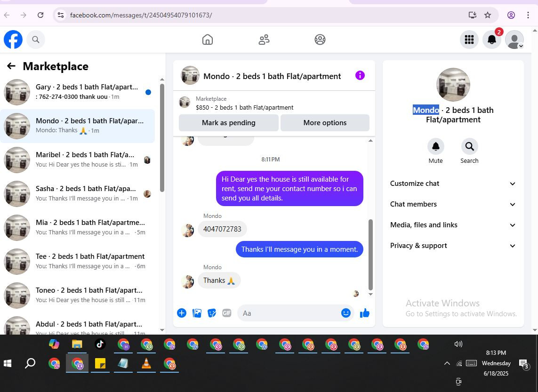538x392 pixels.
Task: Open Windows notification center icon
Action: click(523, 364)
